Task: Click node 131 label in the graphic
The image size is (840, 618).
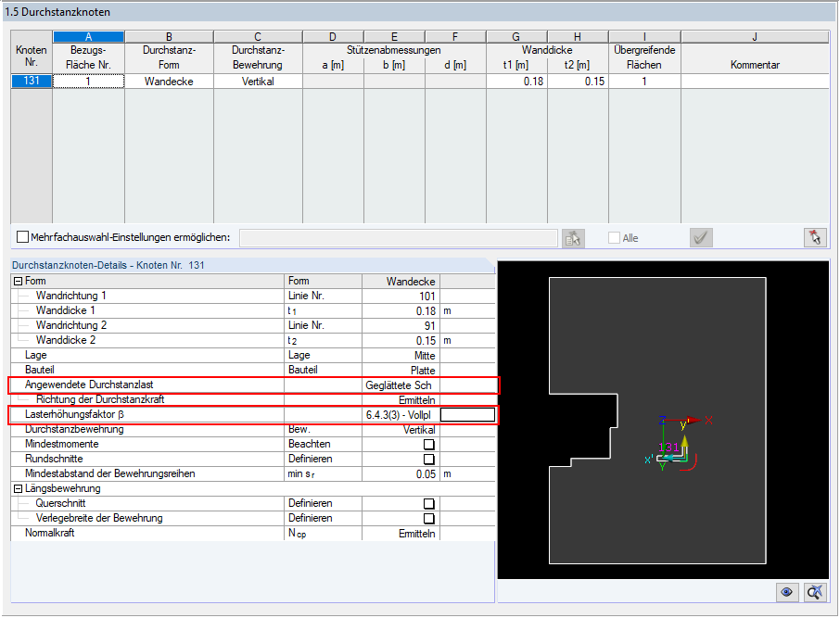Action: click(x=668, y=448)
